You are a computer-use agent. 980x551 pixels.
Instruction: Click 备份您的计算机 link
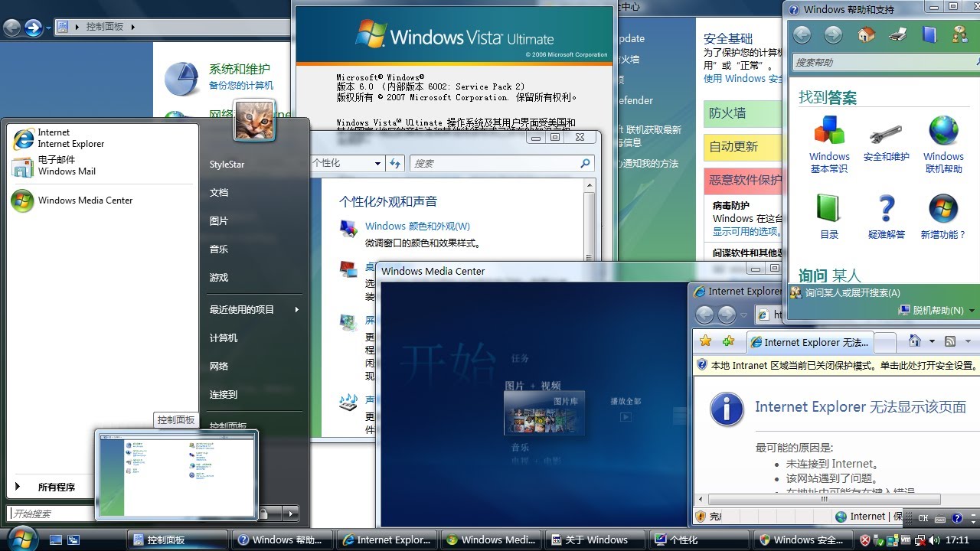pos(241,86)
